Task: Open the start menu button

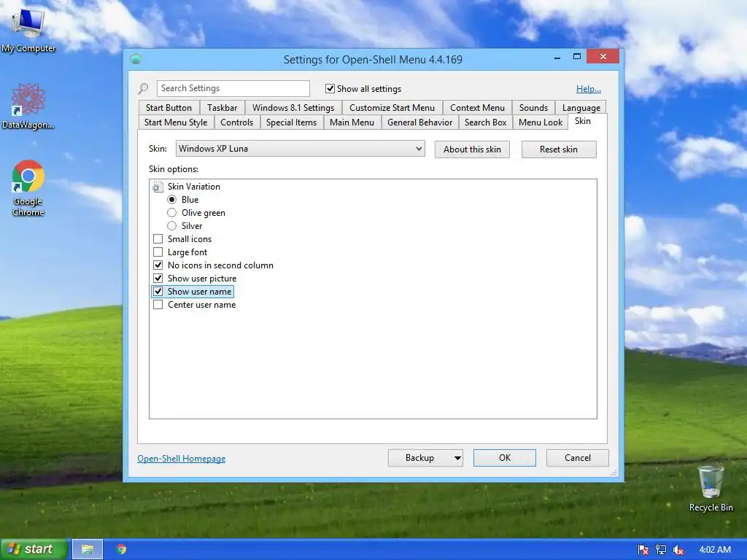Action: [34, 550]
